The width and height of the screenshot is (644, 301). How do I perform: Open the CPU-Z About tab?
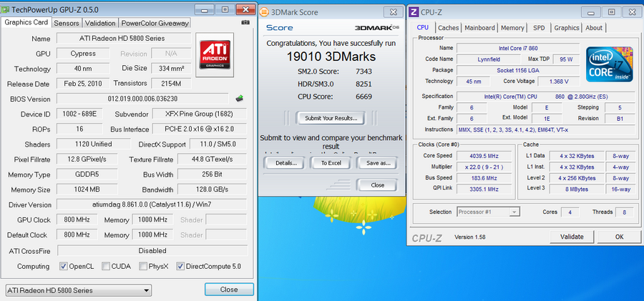[x=594, y=28]
